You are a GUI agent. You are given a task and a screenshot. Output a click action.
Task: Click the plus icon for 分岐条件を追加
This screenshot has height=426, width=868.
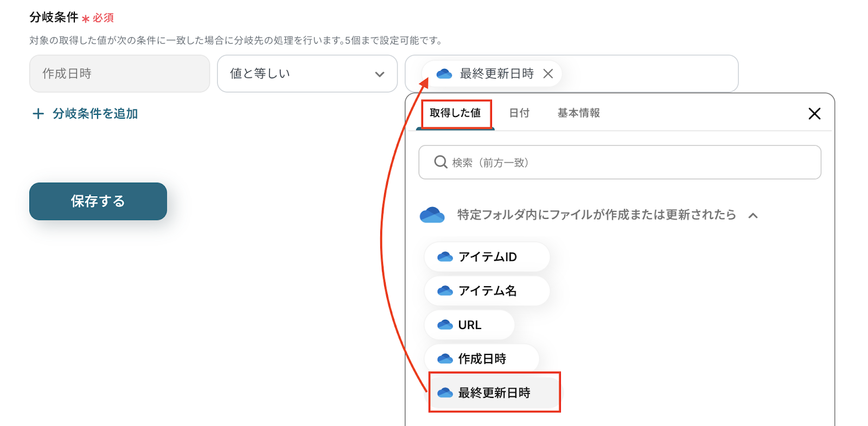click(38, 114)
